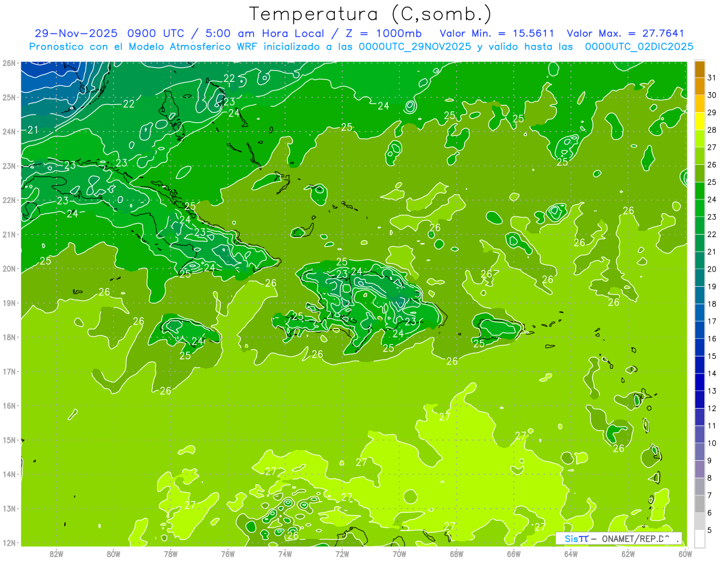This screenshot has width=728, height=562.
Task: Click the 78W longitude axis label
Action: click(170, 553)
